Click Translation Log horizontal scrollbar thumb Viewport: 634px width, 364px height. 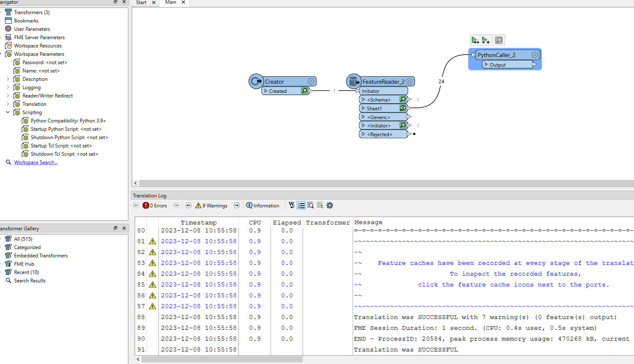(x=222, y=359)
